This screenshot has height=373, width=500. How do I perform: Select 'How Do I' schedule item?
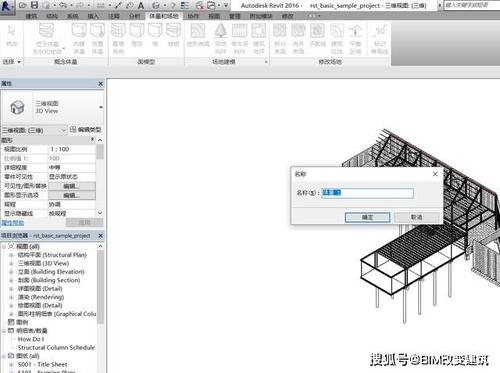tap(31, 339)
